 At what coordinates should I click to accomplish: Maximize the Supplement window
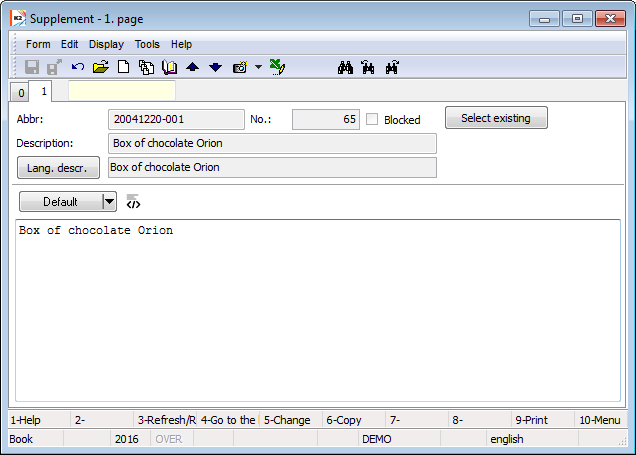pyautogui.click(x=577, y=19)
